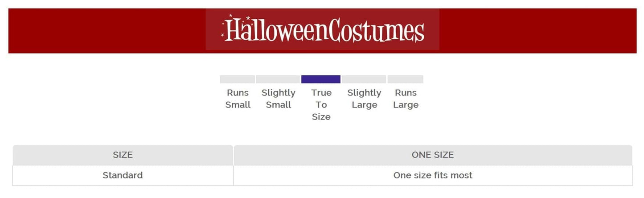Click the gray bar above Slightly Large
This screenshot has height=198, width=644.
tap(364, 79)
